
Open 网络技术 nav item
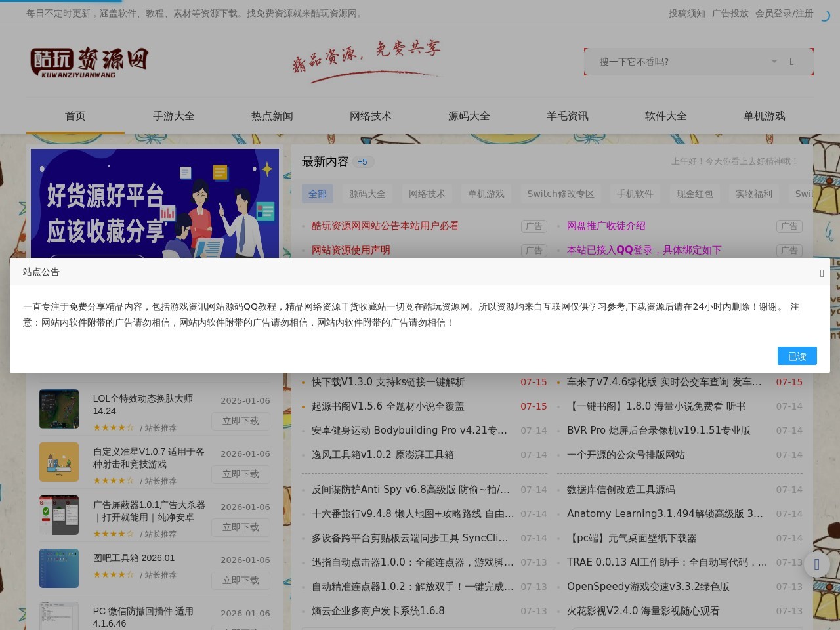tap(371, 116)
